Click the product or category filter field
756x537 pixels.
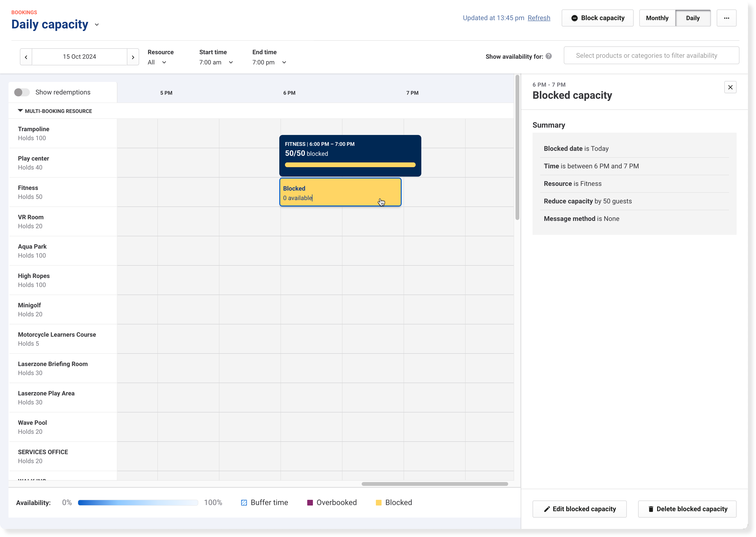click(651, 56)
